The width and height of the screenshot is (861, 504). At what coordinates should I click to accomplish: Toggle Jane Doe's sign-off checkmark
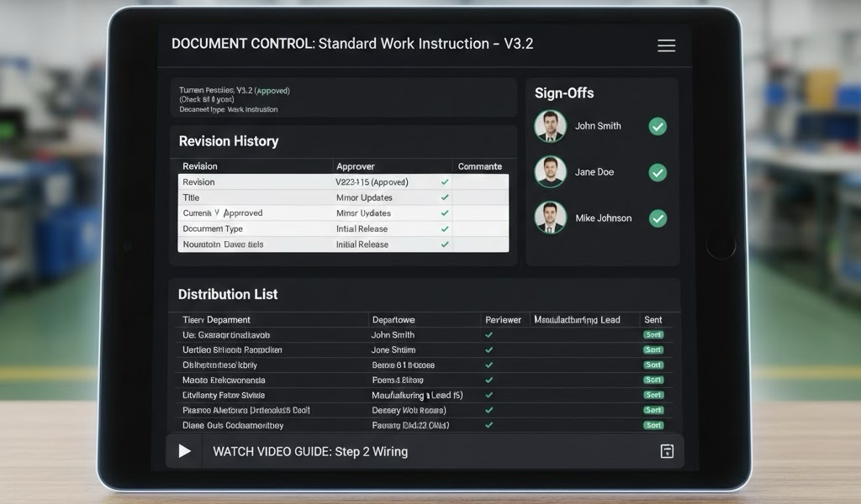click(x=658, y=172)
